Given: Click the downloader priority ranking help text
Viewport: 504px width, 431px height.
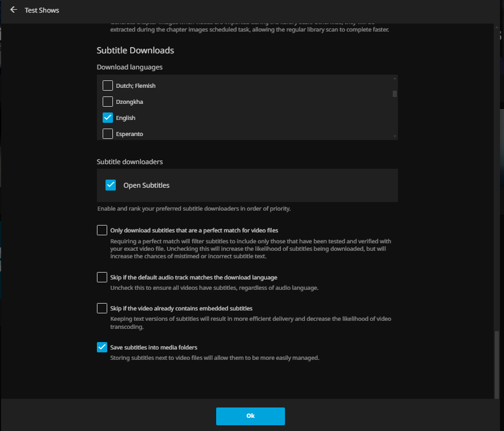Looking at the screenshot, I should tap(194, 208).
